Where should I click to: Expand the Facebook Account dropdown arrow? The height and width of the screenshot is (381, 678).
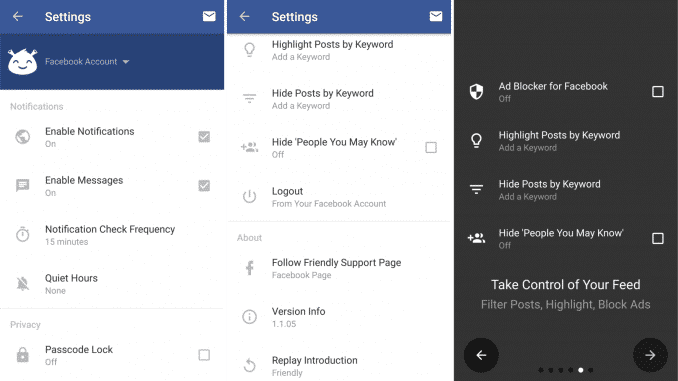click(126, 62)
